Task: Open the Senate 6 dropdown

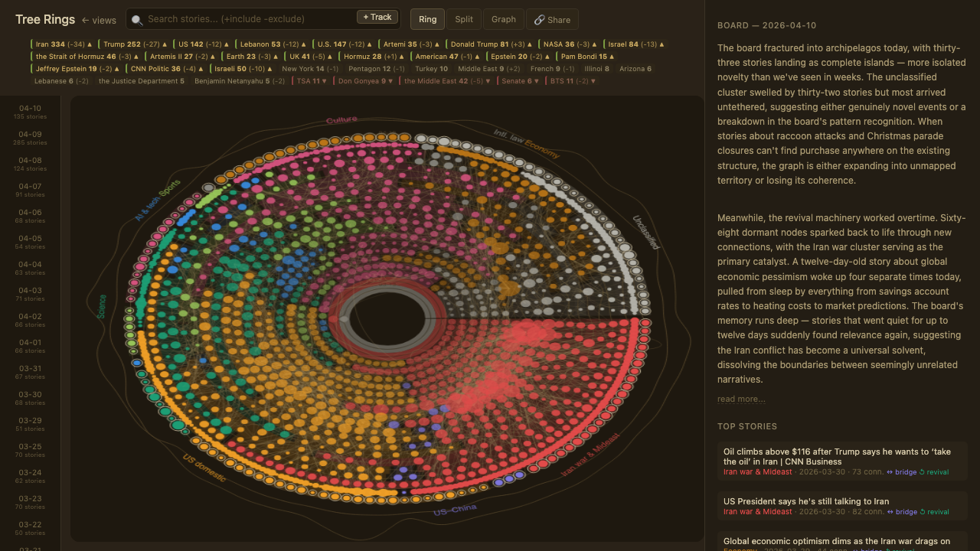Action: 535,80
